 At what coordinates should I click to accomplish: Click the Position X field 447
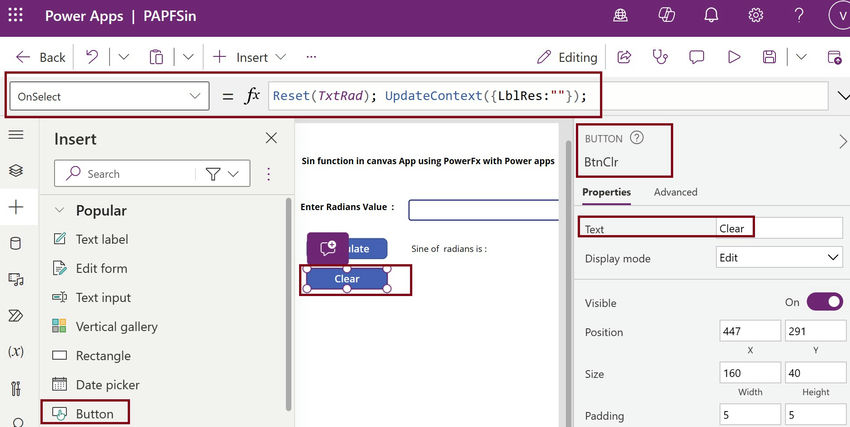click(x=750, y=331)
